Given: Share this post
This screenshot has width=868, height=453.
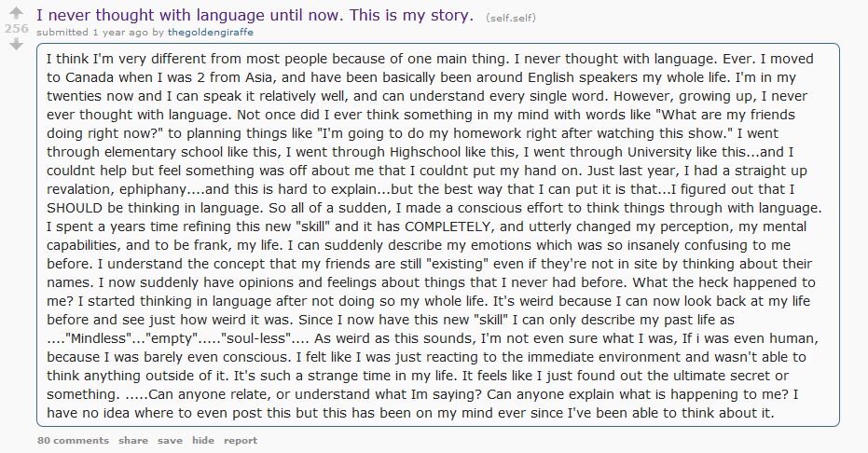Looking at the screenshot, I should click(x=133, y=440).
